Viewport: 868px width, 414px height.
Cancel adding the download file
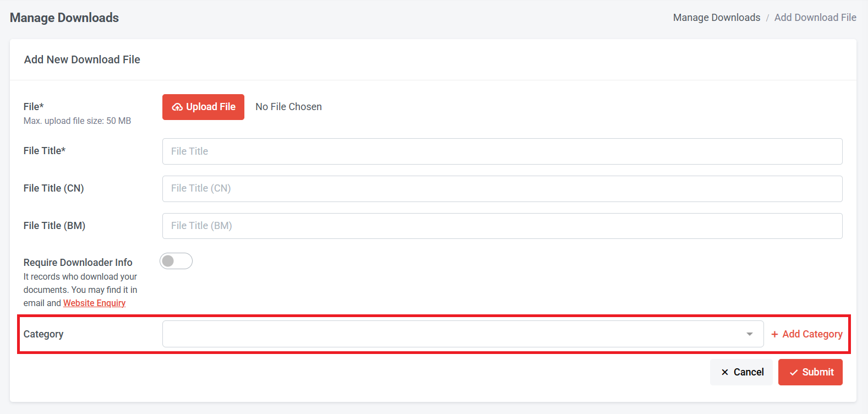pyautogui.click(x=741, y=372)
